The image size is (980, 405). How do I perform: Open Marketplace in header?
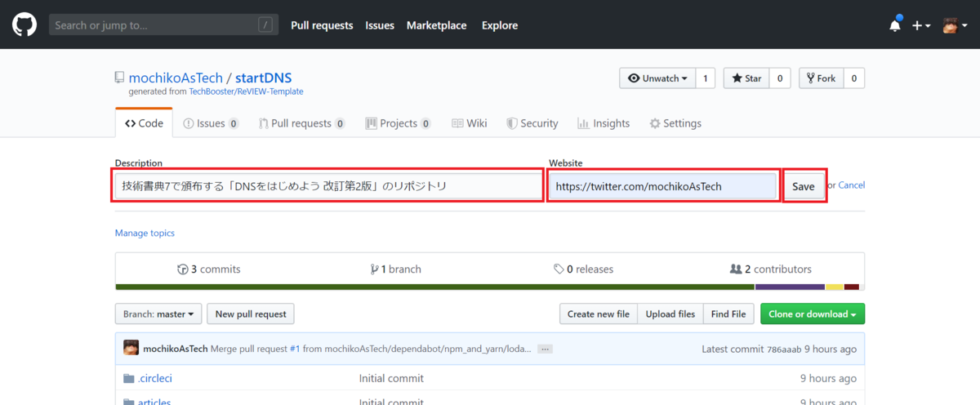(x=437, y=25)
